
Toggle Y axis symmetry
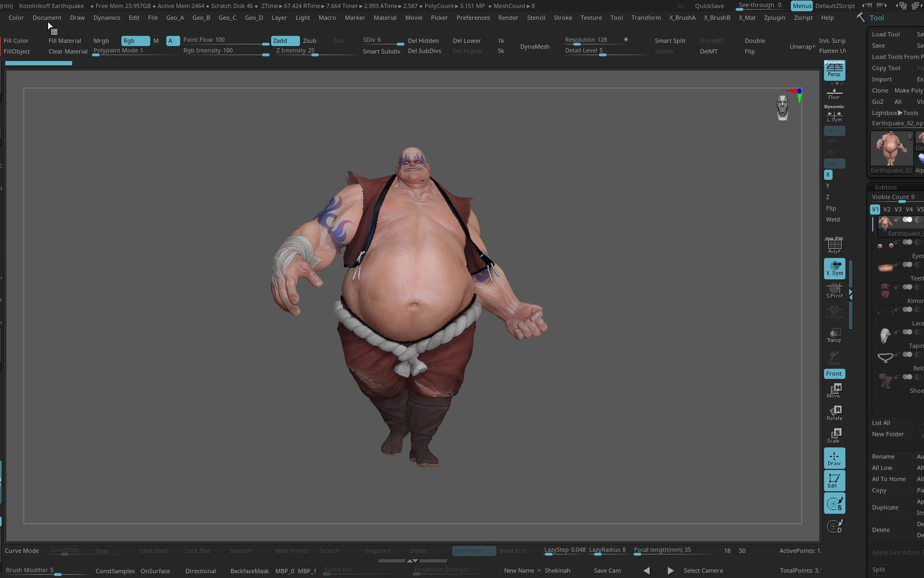pyautogui.click(x=828, y=186)
